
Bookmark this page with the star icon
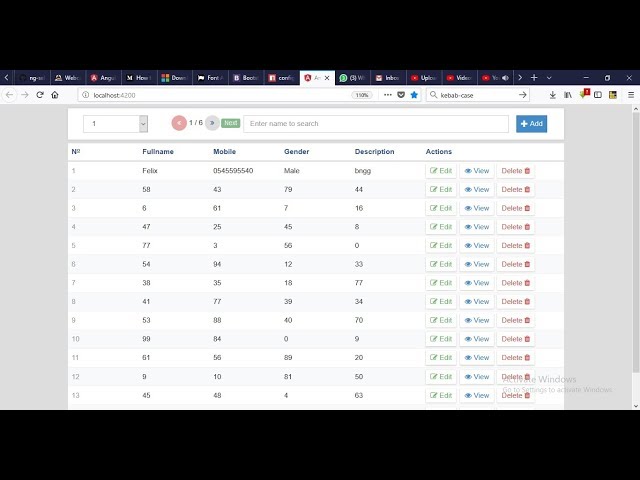coord(414,95)
